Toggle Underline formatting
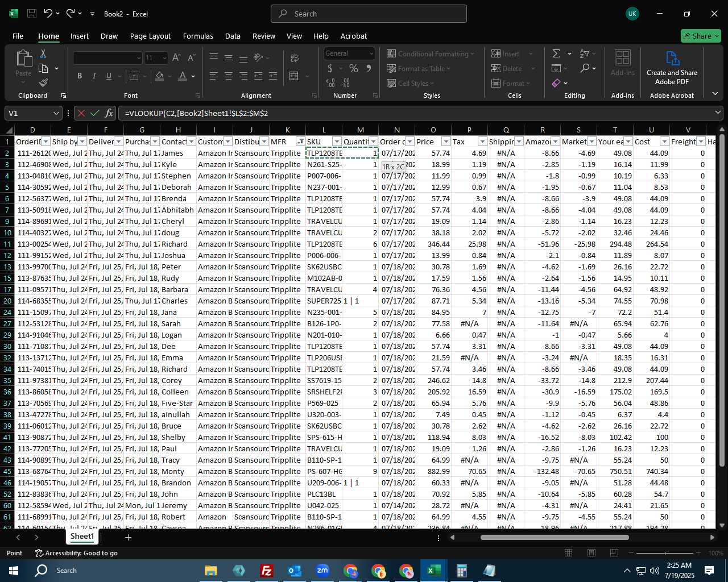The height and width of the screenshot is (582, 728). pos(109,76)
